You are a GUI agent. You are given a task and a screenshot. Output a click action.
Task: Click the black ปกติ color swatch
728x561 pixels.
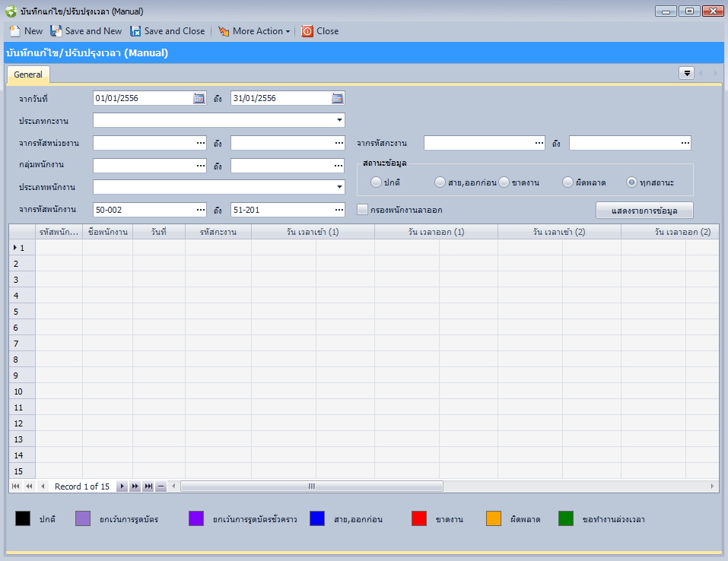pyautogui.click(x=23, y=518)
